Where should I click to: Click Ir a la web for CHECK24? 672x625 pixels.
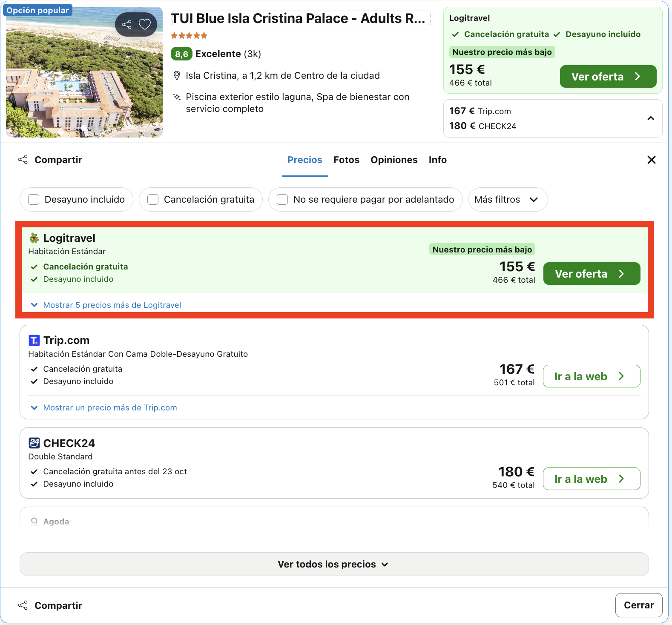[592, 479]
